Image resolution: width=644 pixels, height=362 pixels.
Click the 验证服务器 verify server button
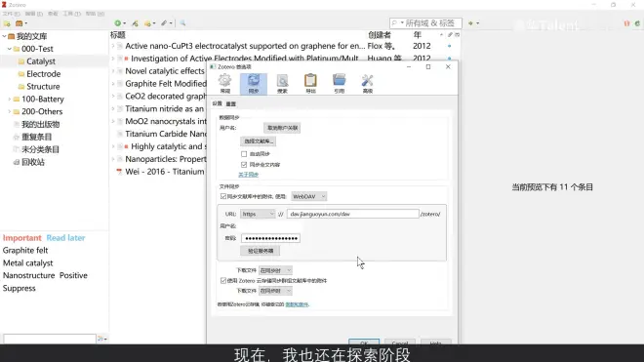pyautogui.click(x=261, y=251)
